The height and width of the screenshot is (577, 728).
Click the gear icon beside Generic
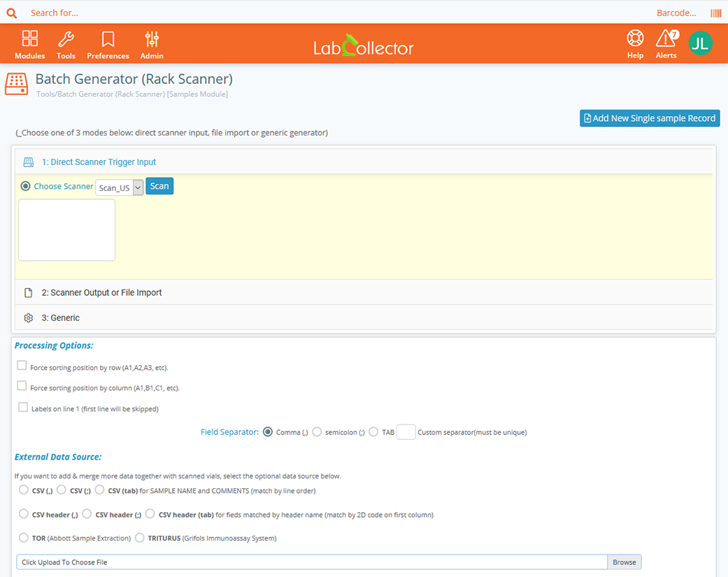click(x=28, y=318)
